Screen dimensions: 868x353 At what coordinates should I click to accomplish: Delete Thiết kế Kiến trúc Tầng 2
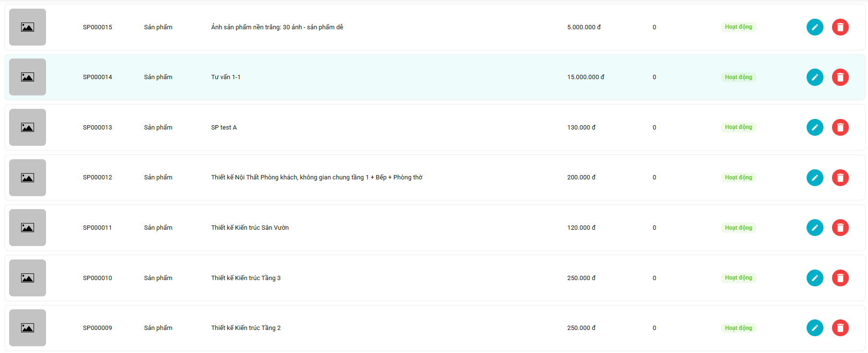point(840,328)
